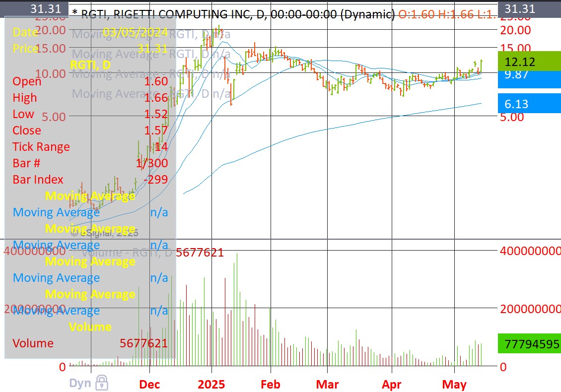Click 20.00 on the right price axis

[x=515, y=30]
